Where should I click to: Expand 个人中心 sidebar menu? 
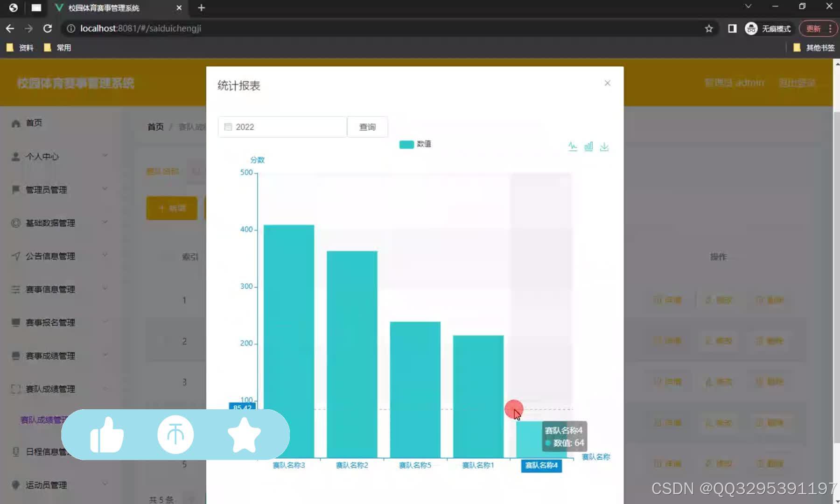tap(61, 156)
